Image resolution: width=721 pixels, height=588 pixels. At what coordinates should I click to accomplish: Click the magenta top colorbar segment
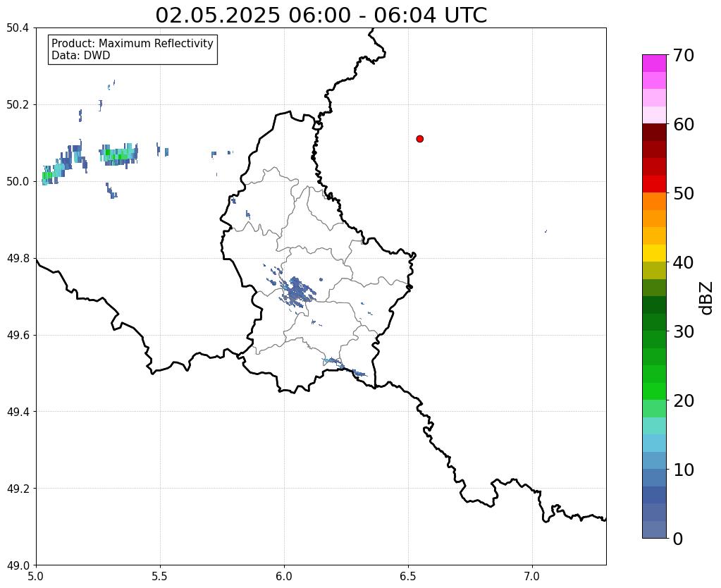654,63
